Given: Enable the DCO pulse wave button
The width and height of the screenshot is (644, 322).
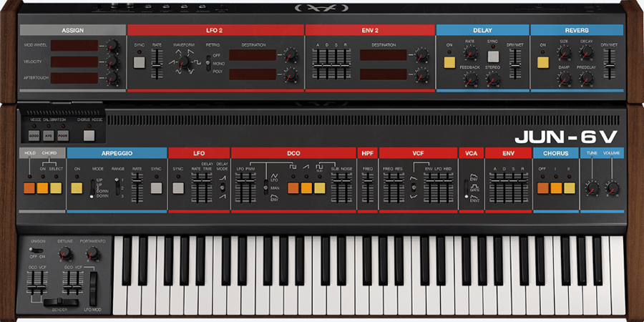Looking at the screenshot, I should (x=293, y=188).
